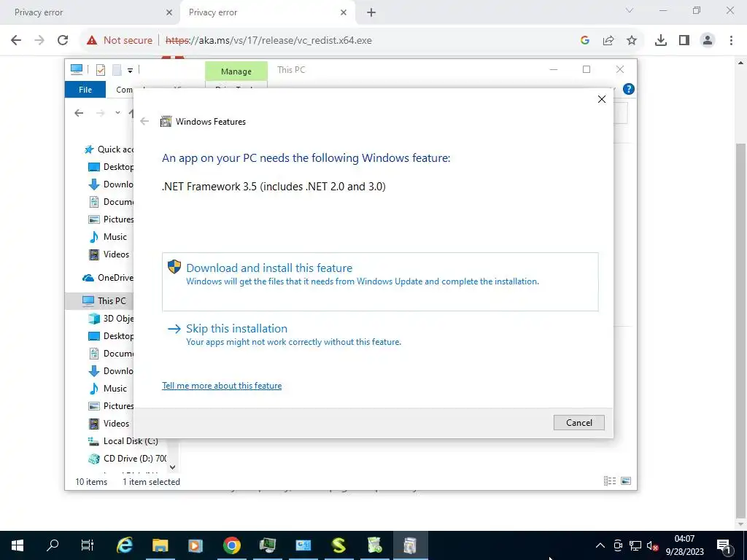747x560 pixels.
Task: Open Explorer recent locations dropdown
Action: click(117, 113)
